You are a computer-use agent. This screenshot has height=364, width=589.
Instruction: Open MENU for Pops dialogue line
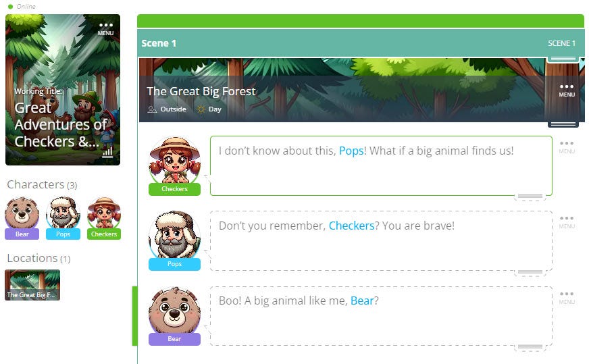567,222
